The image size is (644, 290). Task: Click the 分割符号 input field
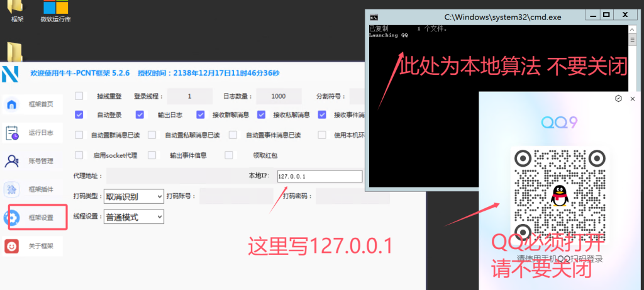point(357,96)
